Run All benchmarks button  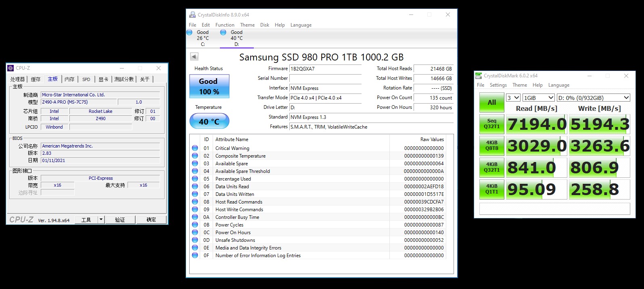coord(491,102)
